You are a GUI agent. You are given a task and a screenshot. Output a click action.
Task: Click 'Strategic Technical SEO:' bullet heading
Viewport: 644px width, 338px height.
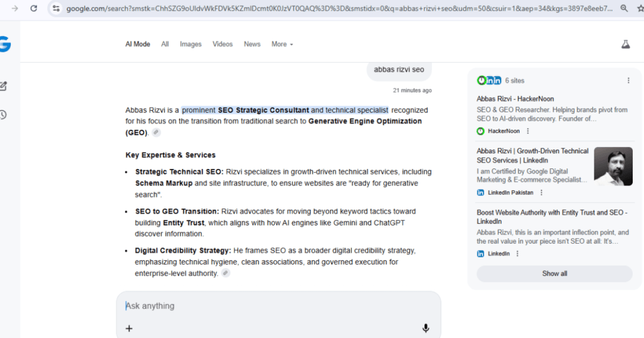pyautogui.click(x=179, y=172)
